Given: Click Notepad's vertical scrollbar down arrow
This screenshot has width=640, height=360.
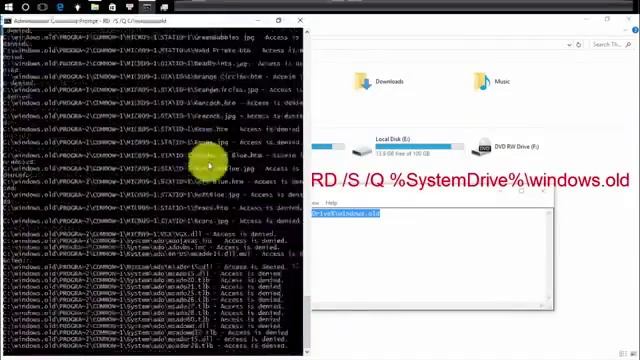Looking at the screenshot, I should click(x=549, y=299).
